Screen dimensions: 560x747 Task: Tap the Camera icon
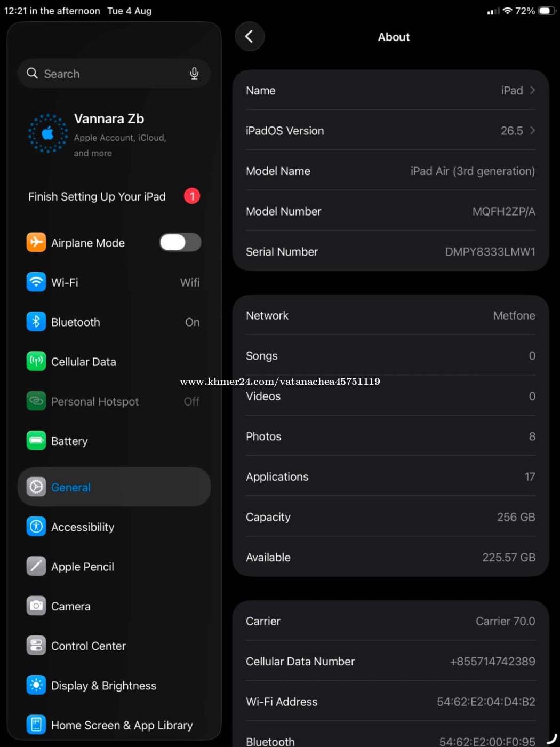(36, 606)
